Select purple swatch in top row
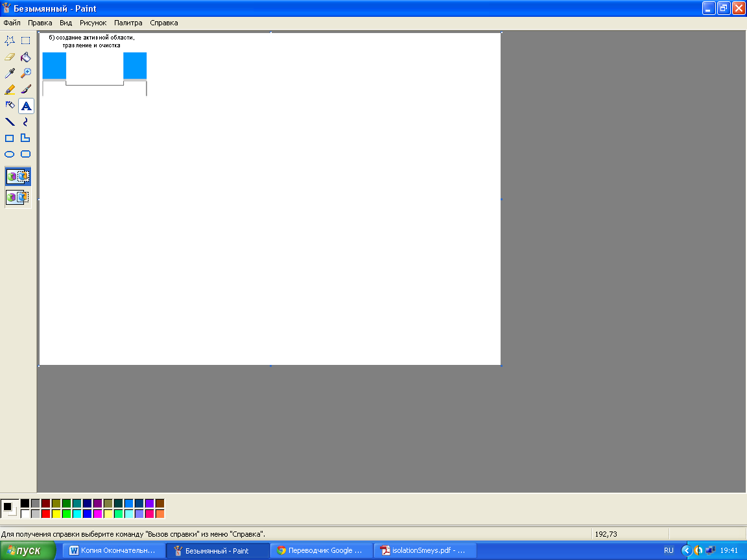Screen dimensions: 747x560 98,504
